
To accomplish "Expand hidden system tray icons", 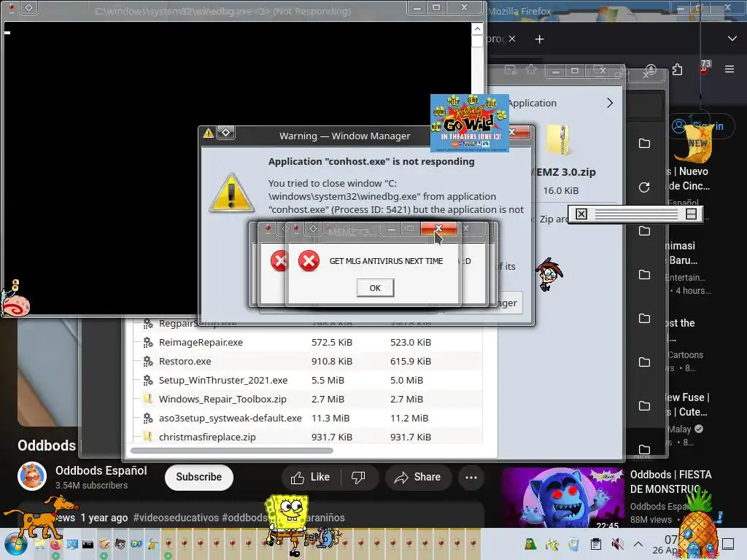I will point(638,544).
